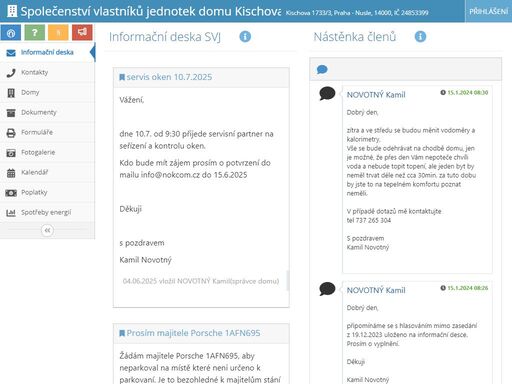Select Spotřeby energií in sidebar
Screen dimensions: 512x384
tap(47, 212)
